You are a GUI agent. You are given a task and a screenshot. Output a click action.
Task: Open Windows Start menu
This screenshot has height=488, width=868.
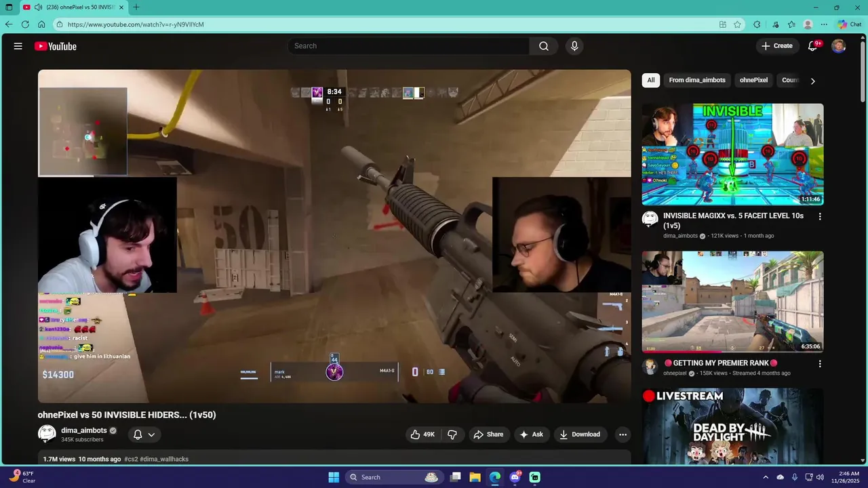coord(334,477)
